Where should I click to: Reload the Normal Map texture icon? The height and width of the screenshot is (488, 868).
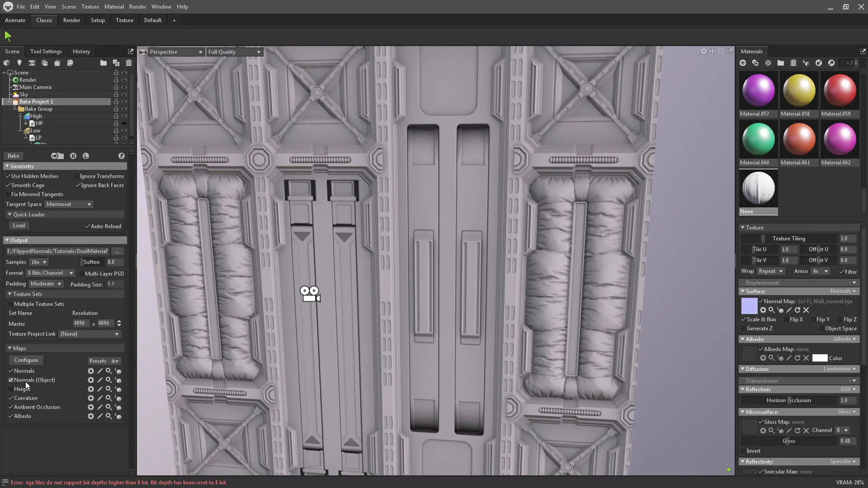click(x=797, y=310)
